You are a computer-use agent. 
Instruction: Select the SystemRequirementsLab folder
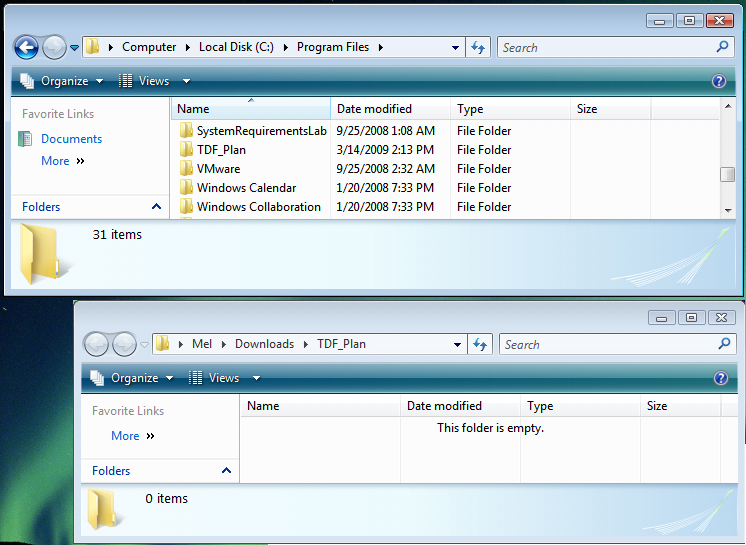(x=262, y=131)
